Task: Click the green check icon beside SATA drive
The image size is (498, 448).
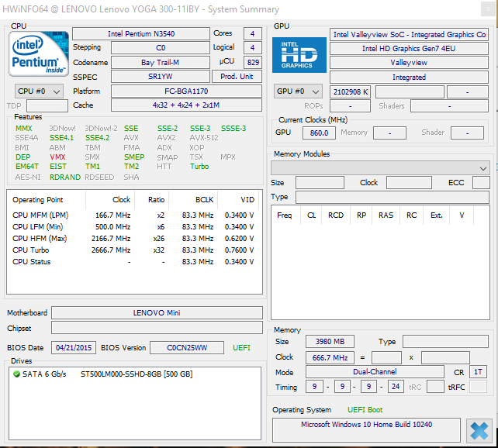Action: [16, 374]
